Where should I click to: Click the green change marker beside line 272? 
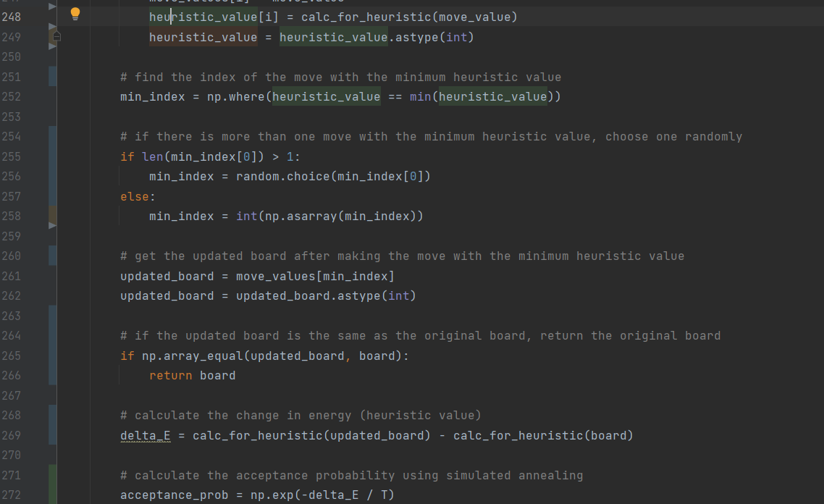[52, 495]
